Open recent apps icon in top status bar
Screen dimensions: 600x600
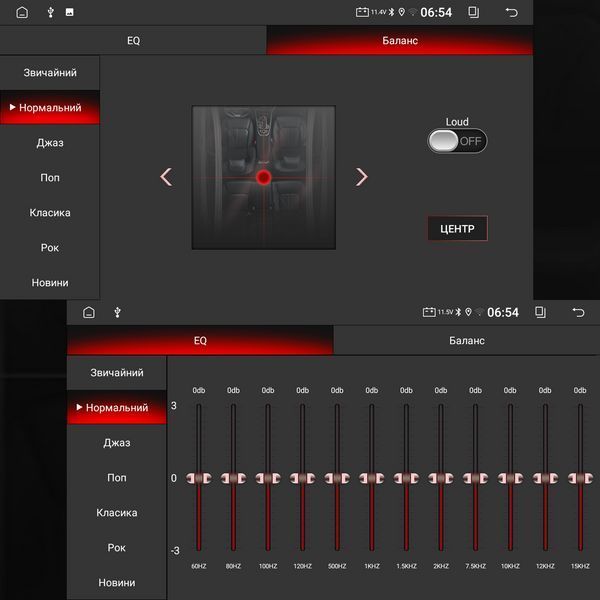(x=473, y=12)
